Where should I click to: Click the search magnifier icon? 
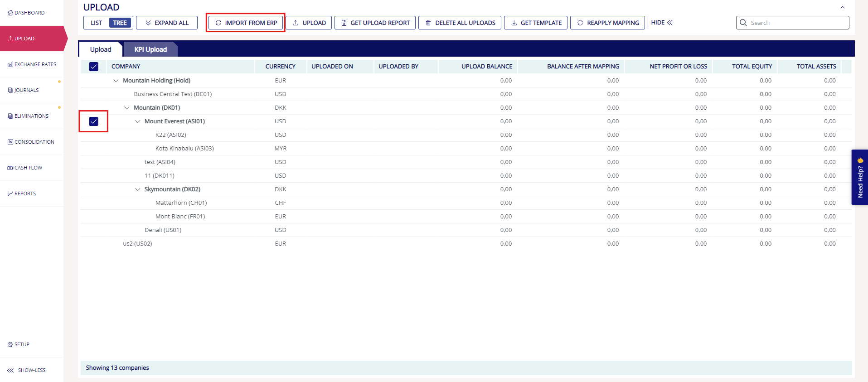click(743, 23)
